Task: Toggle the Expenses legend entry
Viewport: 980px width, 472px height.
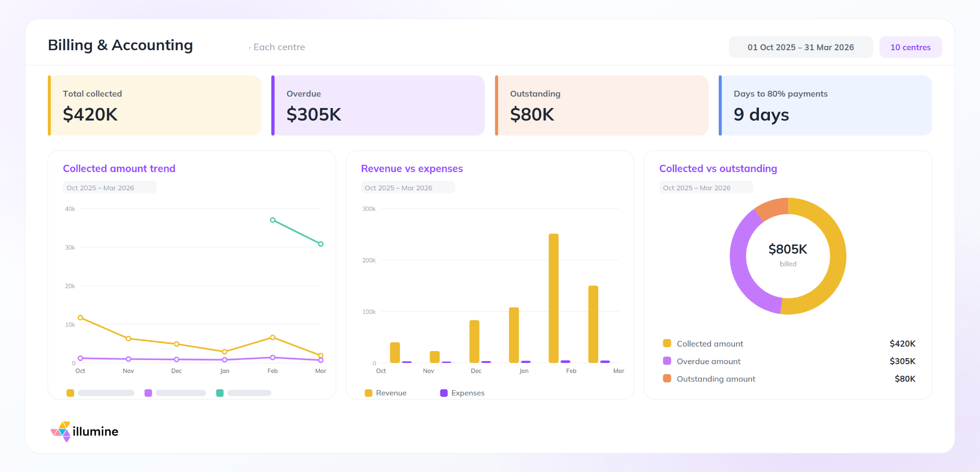Action: click(x=462, y=393)
